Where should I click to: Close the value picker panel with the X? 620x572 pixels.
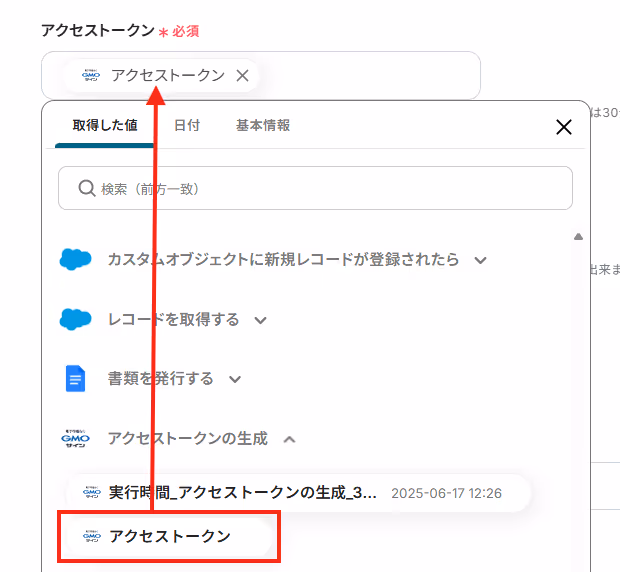[564, 127]
